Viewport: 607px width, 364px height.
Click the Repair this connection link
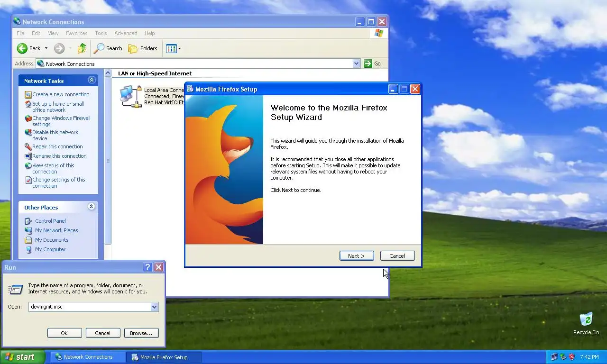[x=57, y=146]
